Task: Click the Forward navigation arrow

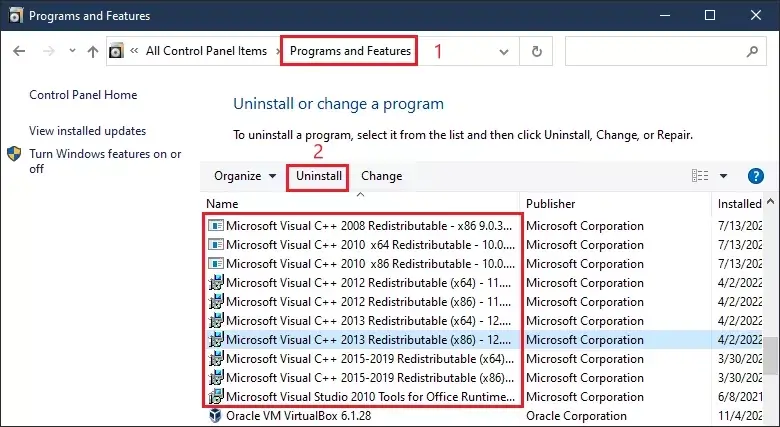Action: (49, 51)
